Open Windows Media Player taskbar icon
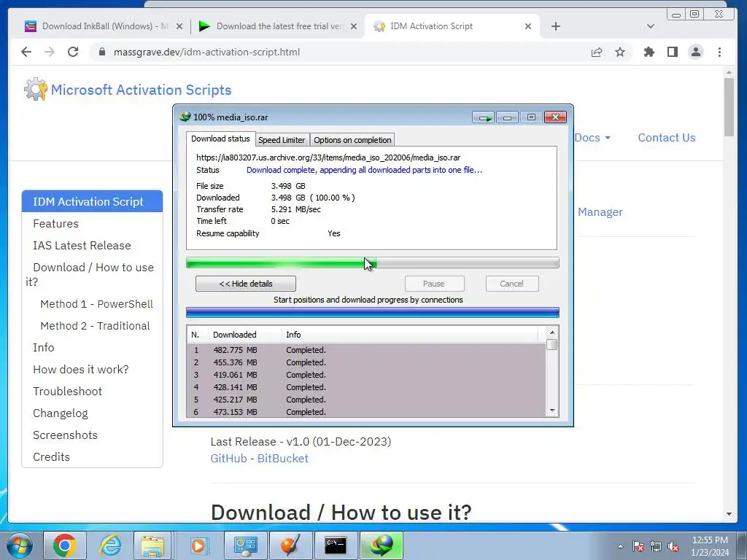The width and height of the screenshot is (747, 560). click(198, 545)
